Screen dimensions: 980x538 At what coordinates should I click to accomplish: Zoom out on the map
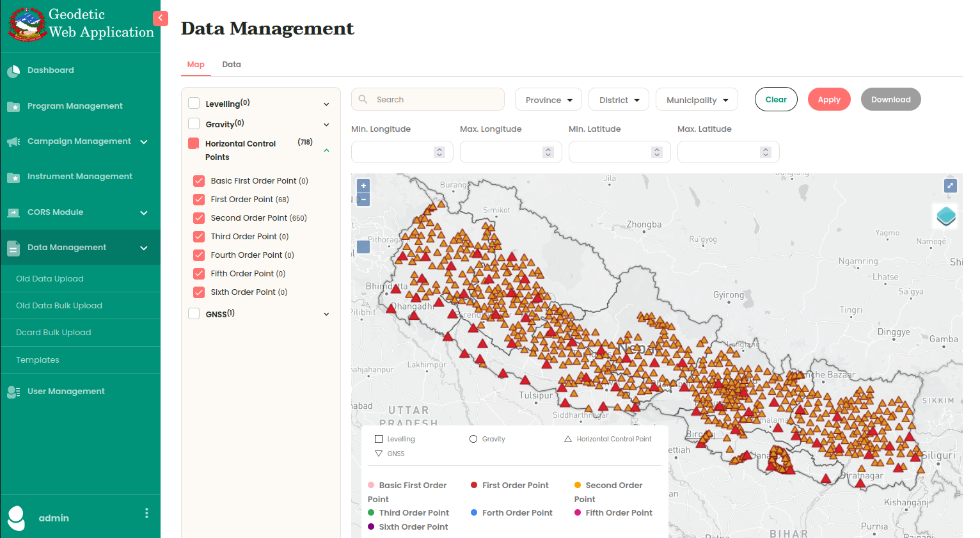(x=363, y=200)
